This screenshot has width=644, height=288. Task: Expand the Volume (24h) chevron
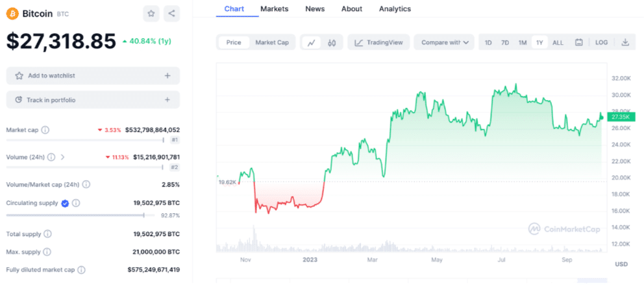coord(63,157)
